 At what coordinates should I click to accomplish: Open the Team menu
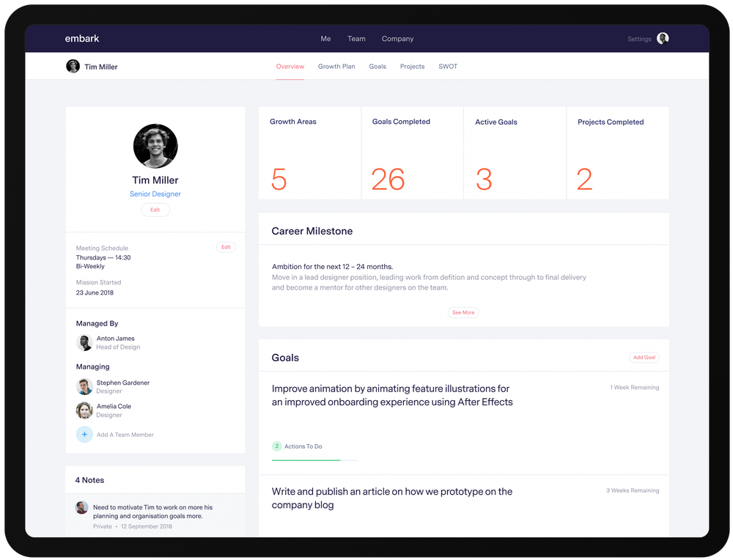click(356, 39)
